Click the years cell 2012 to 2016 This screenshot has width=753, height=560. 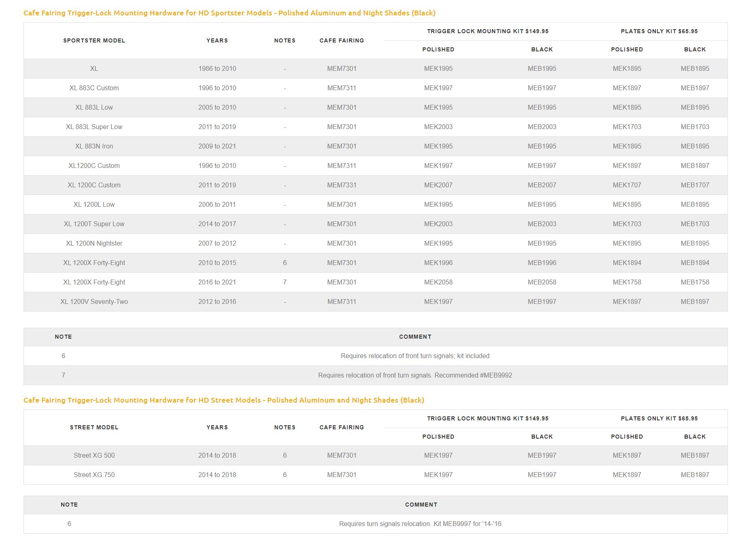[217, 301]
